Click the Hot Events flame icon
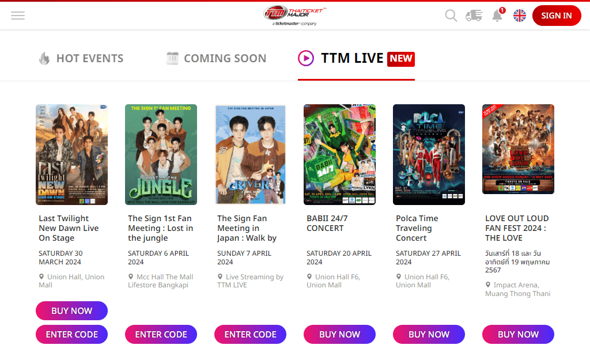Image resolution: width=590 pixels, height=364 pixels. 44,58
